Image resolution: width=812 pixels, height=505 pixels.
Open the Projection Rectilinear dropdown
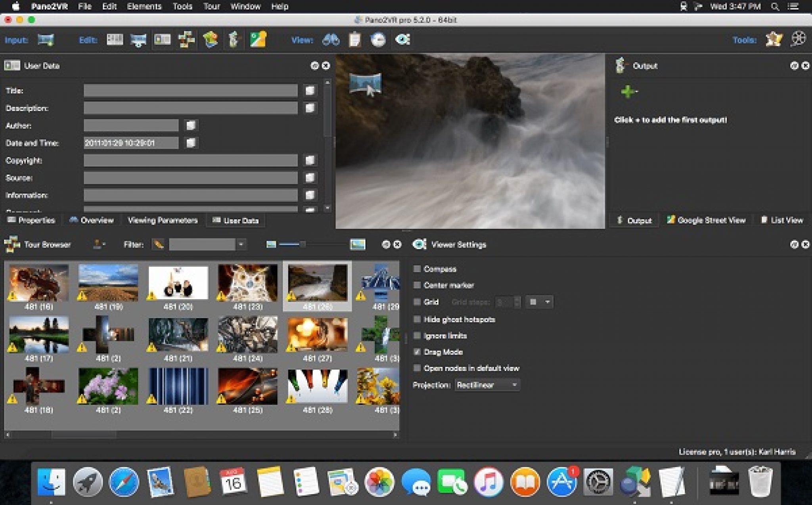click(487, 385)
